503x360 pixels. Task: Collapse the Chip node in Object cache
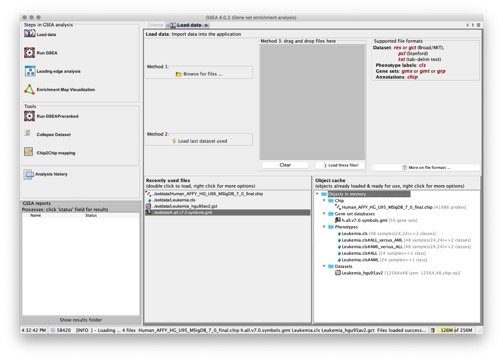324,200
